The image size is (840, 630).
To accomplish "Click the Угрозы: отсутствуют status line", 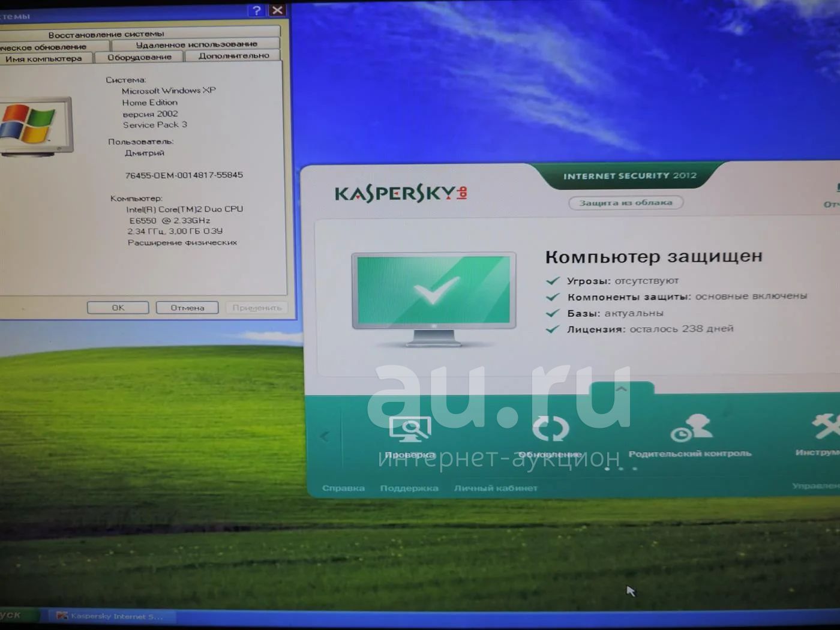I will (623, 281).
